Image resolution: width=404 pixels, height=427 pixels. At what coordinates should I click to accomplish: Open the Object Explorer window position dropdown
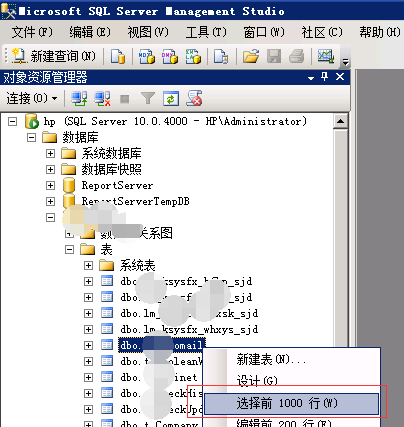point(311,78)
